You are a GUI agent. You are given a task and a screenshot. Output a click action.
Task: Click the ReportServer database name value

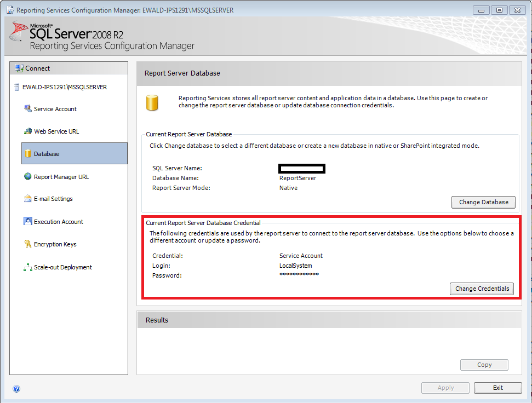pyautogui.click(x=298, y=178)
